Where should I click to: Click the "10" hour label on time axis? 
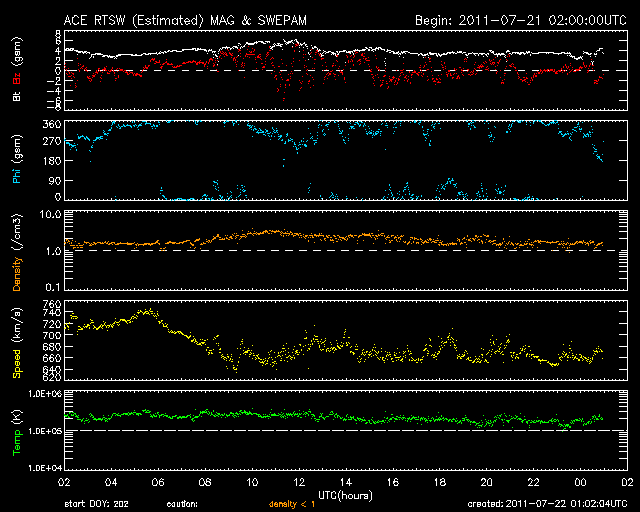coord(252,483)
